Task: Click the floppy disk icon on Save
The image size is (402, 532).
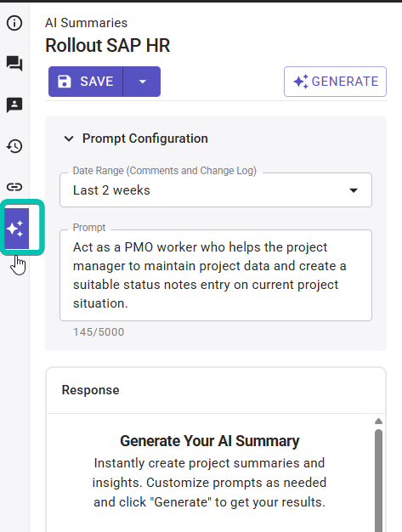Action: (64, 82)
